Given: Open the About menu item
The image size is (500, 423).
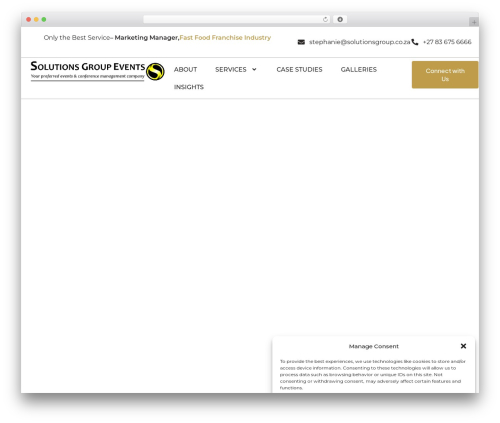Looking at the screenshot, I should click(185, 69).
